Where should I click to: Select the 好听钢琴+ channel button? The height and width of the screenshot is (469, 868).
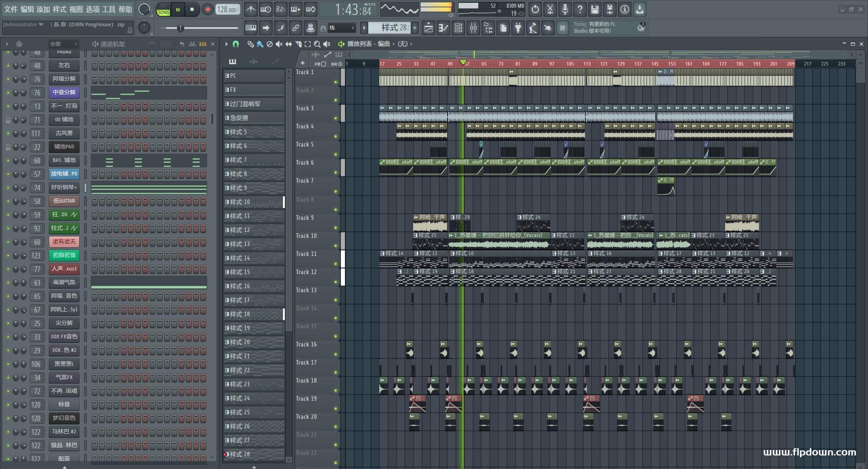click(64, 187)
